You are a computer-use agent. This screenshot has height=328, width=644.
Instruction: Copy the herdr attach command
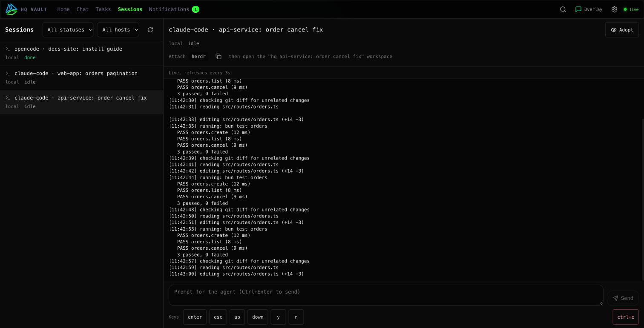218,57
